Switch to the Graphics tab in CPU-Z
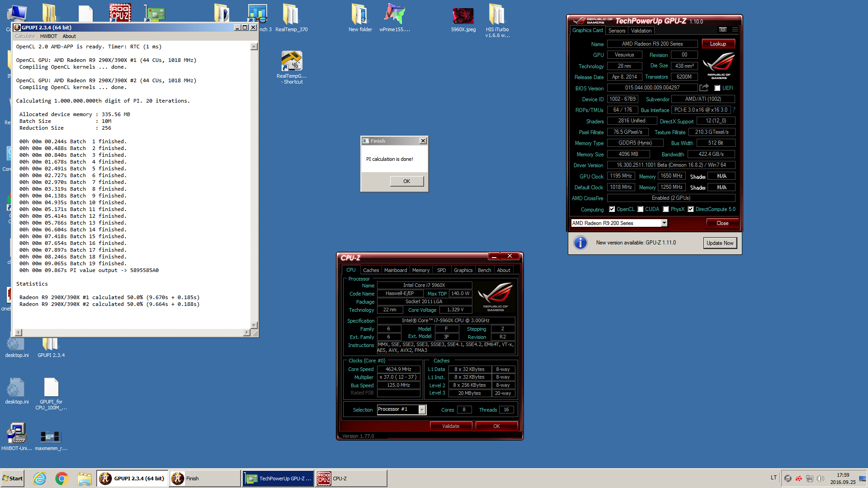Viewport: 868px width, 488px height. 463,270
